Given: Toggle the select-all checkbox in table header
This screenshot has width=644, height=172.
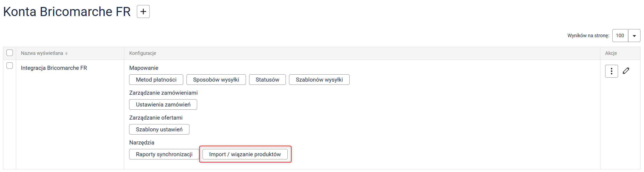Looking at the screenshot, I should 10,53.
